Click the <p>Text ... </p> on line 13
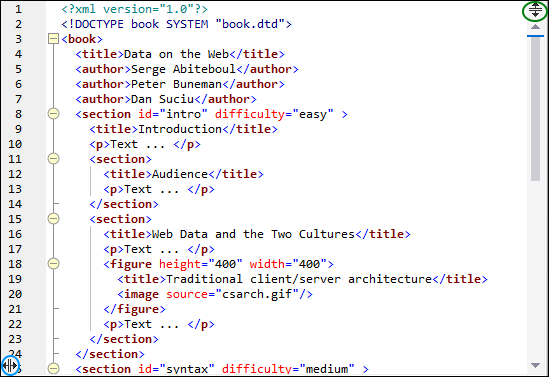 point(159,189)
